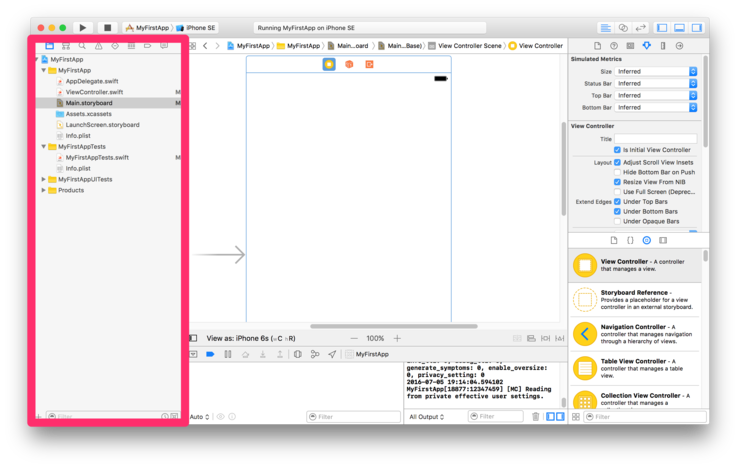The height and width of the screenshot is (468, 740).
Task: Toggle the Navigator panel visibility
Action: [662, 28]
